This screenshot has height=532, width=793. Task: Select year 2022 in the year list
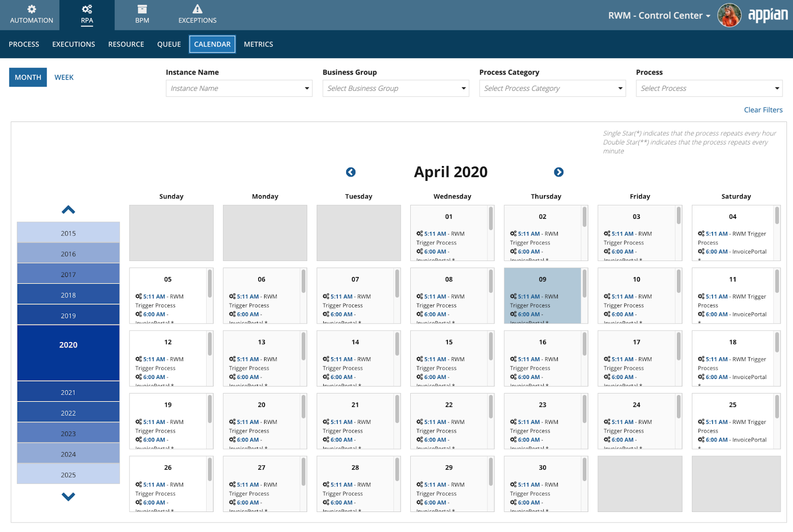tap(68, 412)
